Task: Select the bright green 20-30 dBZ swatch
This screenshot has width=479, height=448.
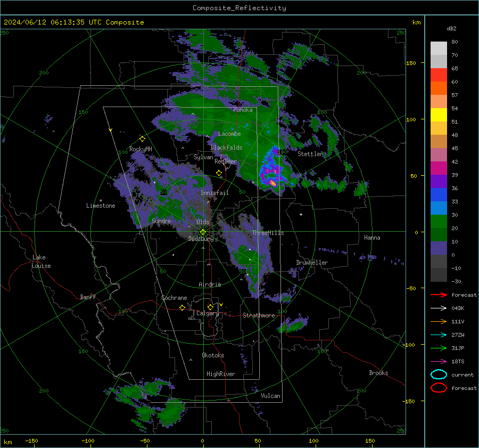Action: tap(439, 222)
